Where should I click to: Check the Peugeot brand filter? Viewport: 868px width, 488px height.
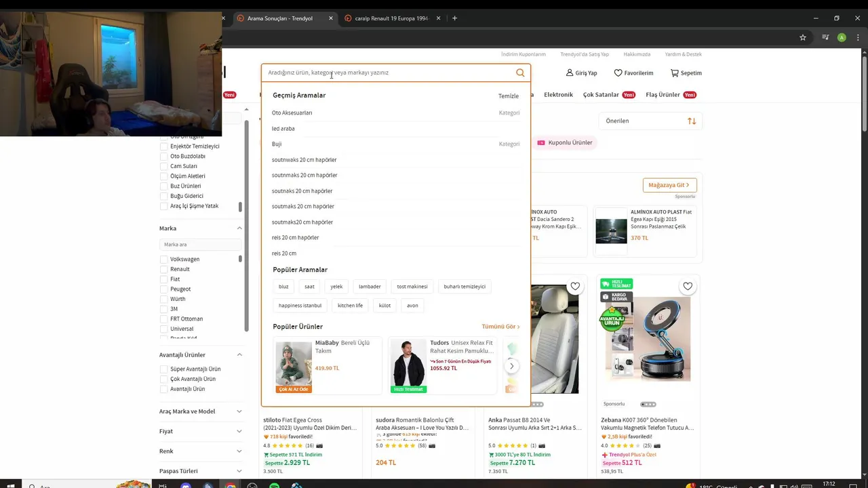click(x=163, y=289)
